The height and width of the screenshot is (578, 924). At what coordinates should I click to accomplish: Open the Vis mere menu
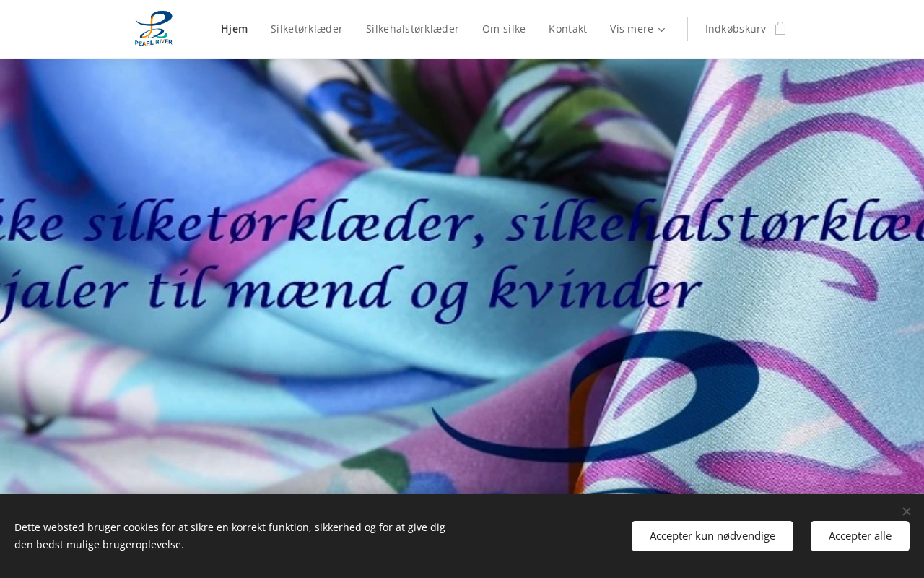point(637,29)
